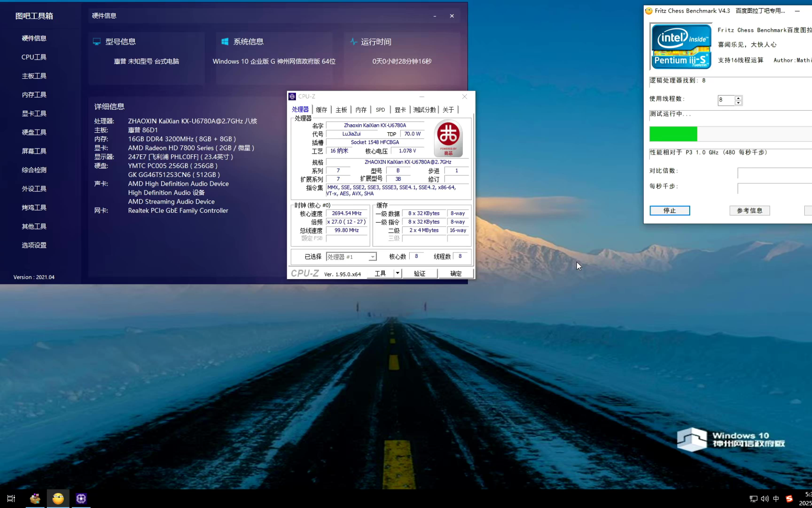Click the Fritz Chess smiley taskbar icon
The image size is (812, 508).
coord(58,499)
